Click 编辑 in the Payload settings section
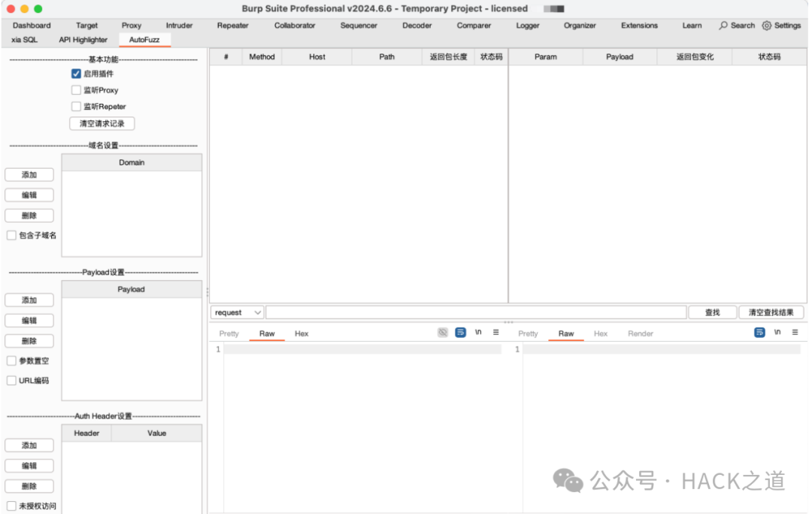The image size is (812, 514). click(29, 320)
